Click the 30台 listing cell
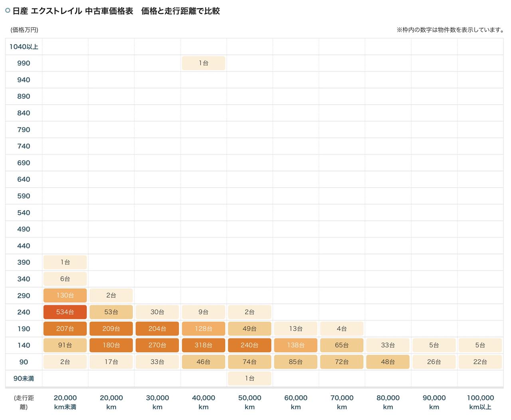Image resolution: width=511 pixels, height=420 pixels. [x=157, y=312]
